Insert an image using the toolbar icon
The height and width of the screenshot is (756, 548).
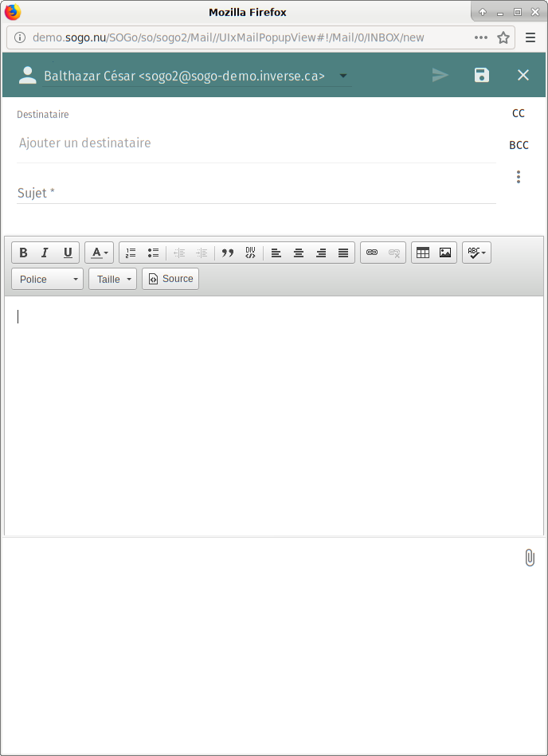445,253
